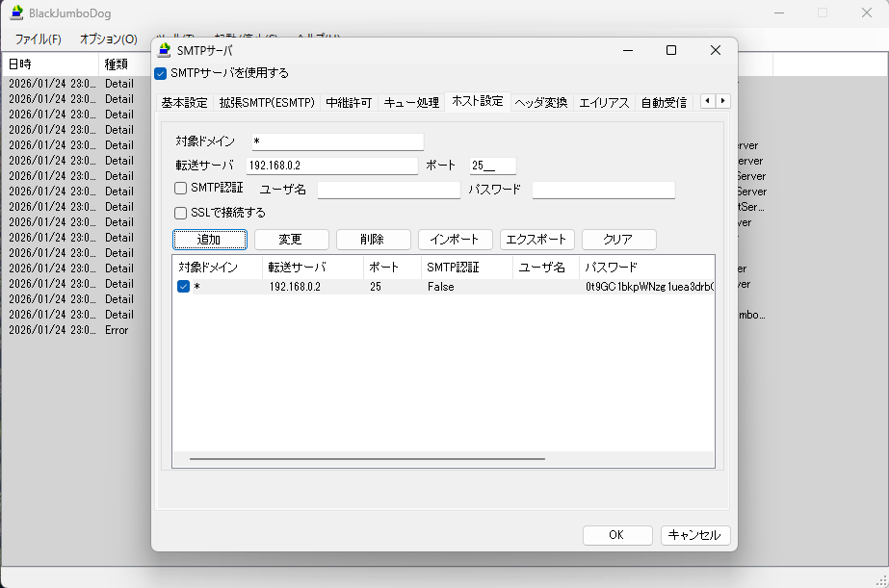Click the horizontal scrollbar in host list
889x588 pixels.
[x=366, y=459]
